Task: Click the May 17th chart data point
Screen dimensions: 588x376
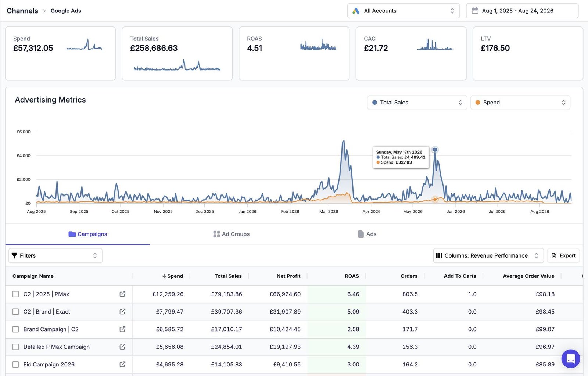Action: tap(435, 150)
